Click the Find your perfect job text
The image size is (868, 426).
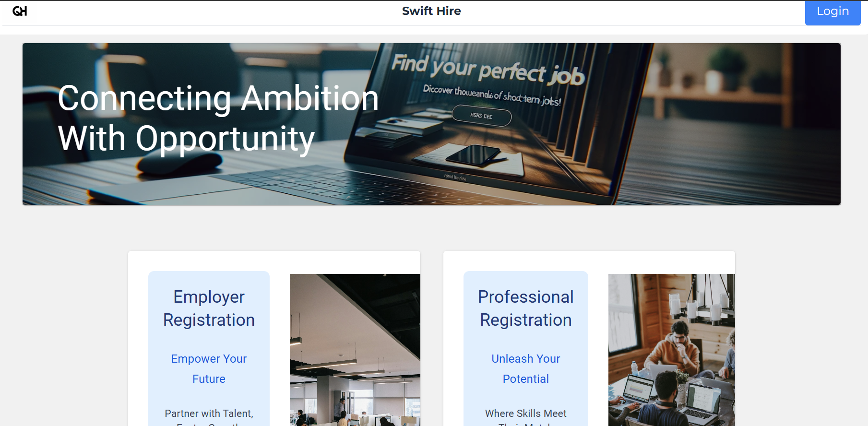(x=488, y=69)
